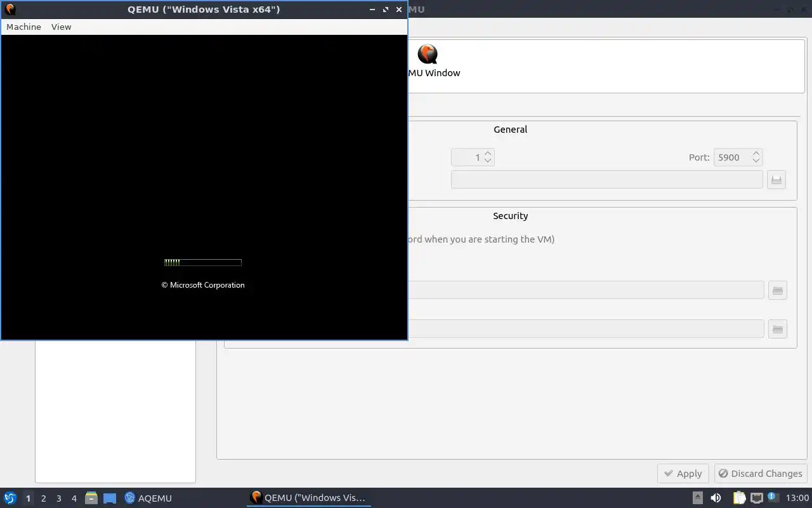Click the network status tray icon

point(757,498)
